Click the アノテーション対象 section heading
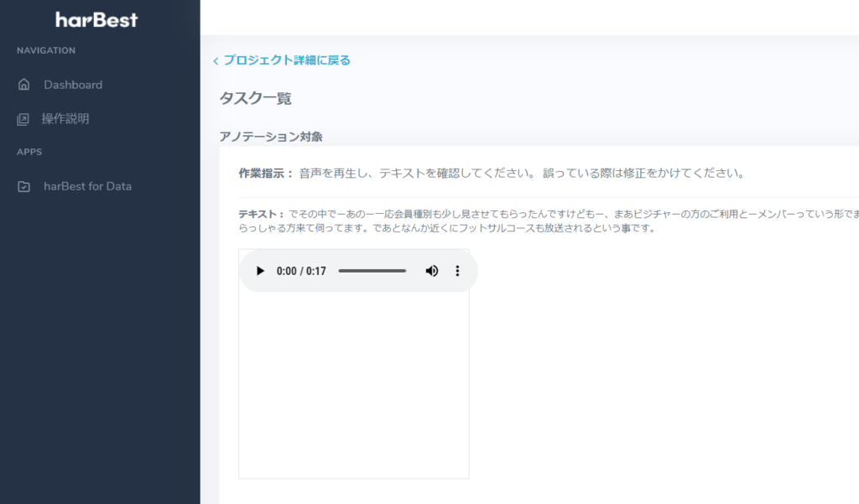 [271, 137]
